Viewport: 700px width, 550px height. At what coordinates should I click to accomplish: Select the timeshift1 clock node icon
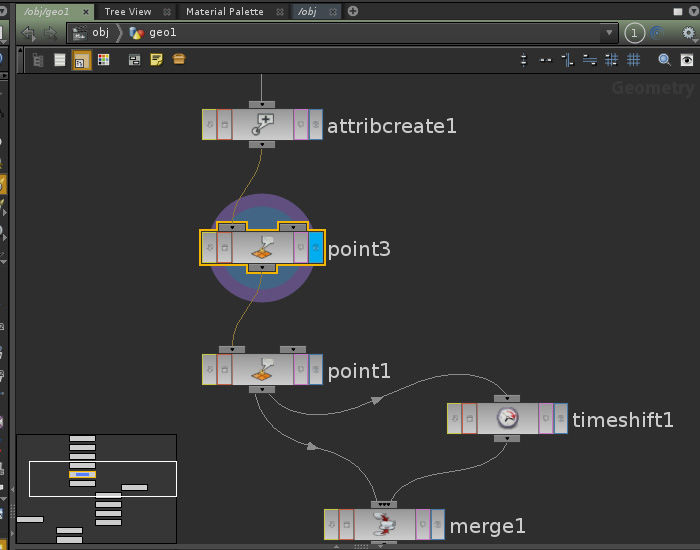[x=508, y=418]
